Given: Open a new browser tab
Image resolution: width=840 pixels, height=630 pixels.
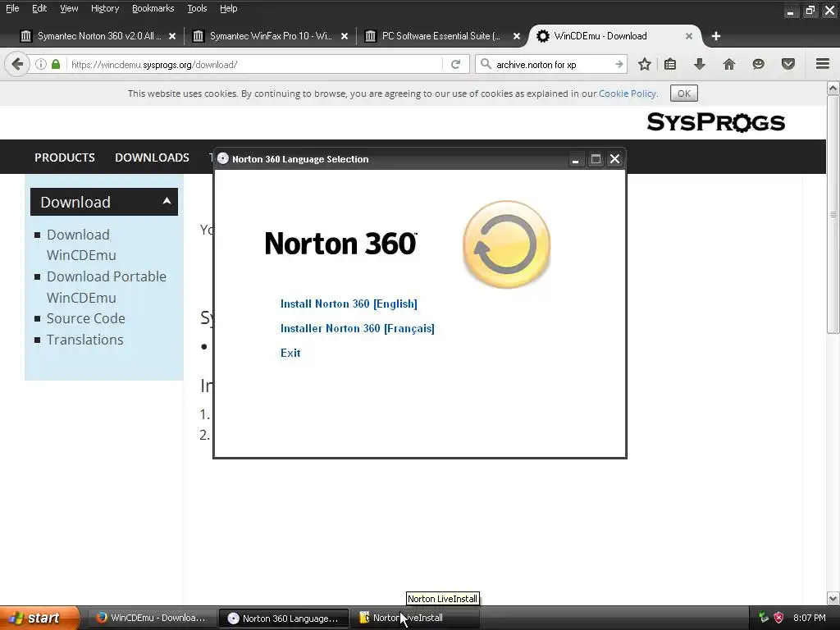Looking at the screenshot, I should pyautogui.click(x=715, y=36).
